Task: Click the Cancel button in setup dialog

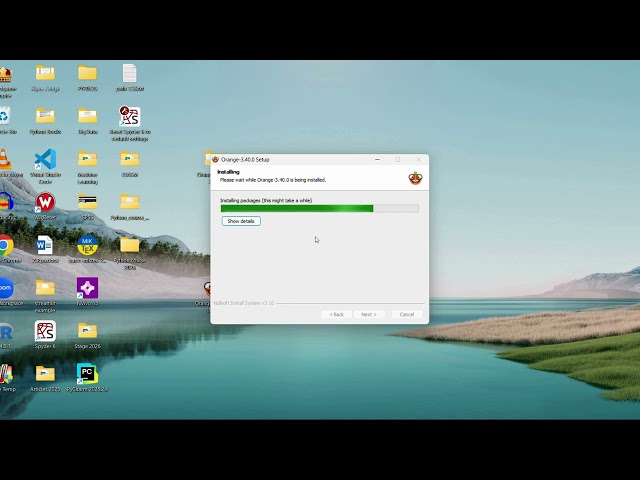Action: (x=407, y=314)
